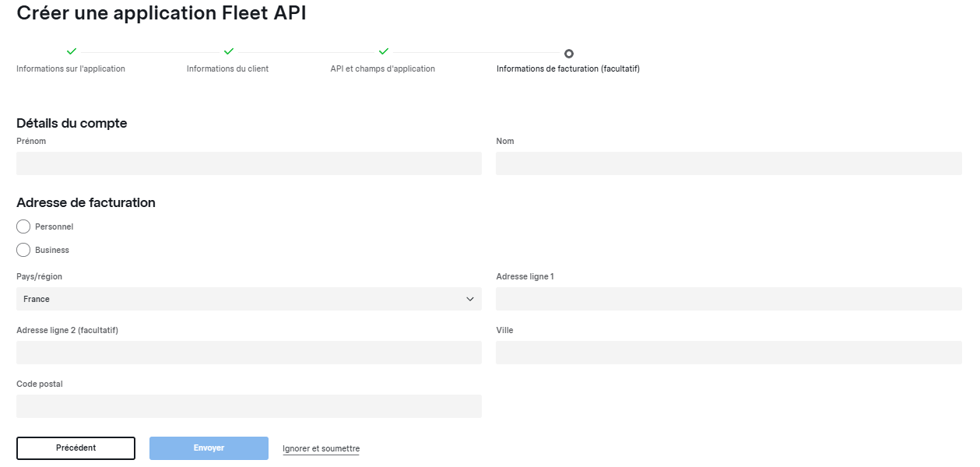The image size is (980, 467).
Task: Click the Code postal label
Action: point(40,384)
